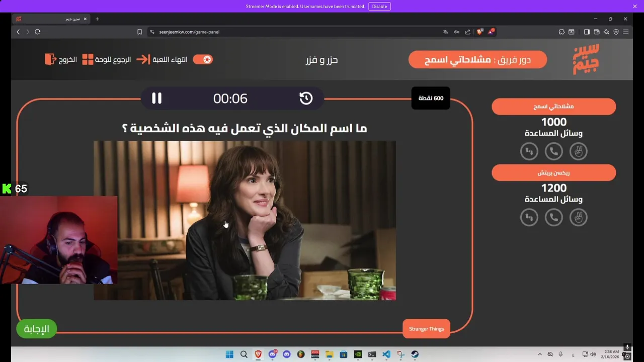Click the microphone tray icon
This screenshot has height=362, width=644.
coord(560,354)
